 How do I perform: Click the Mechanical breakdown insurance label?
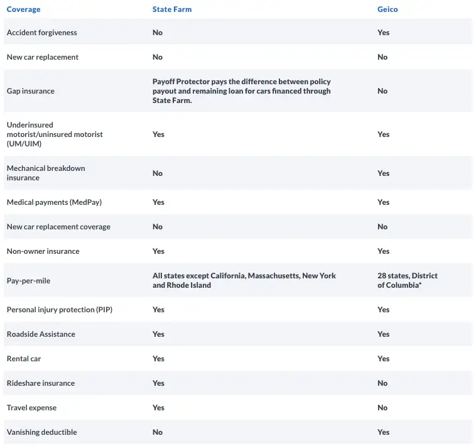pyautogui.click(x=46, y=173)
